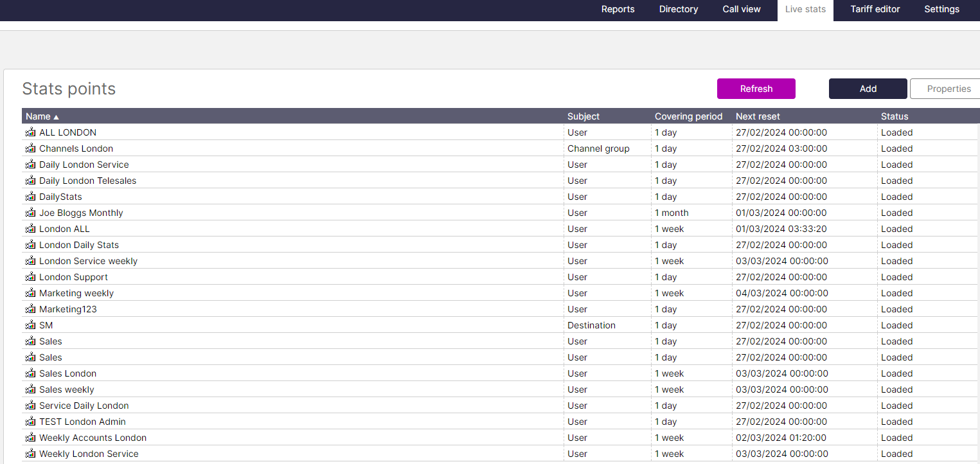Open the Reports tab
This screenshot has width=980, height=464.
[x=618, y=10]
